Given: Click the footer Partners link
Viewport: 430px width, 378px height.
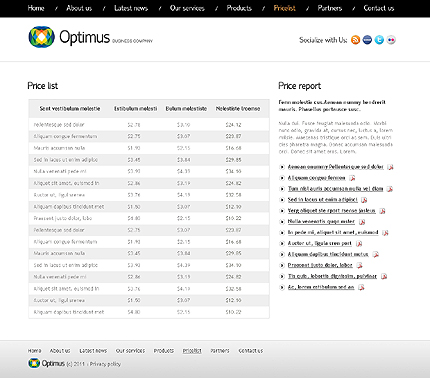Looking at the screenshot, I should (220, 351).
